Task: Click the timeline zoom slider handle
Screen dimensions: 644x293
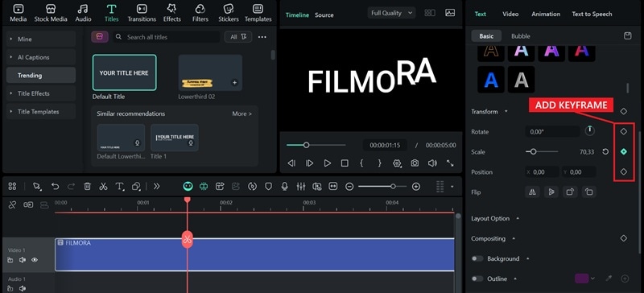Action: (x=393, y=187)
